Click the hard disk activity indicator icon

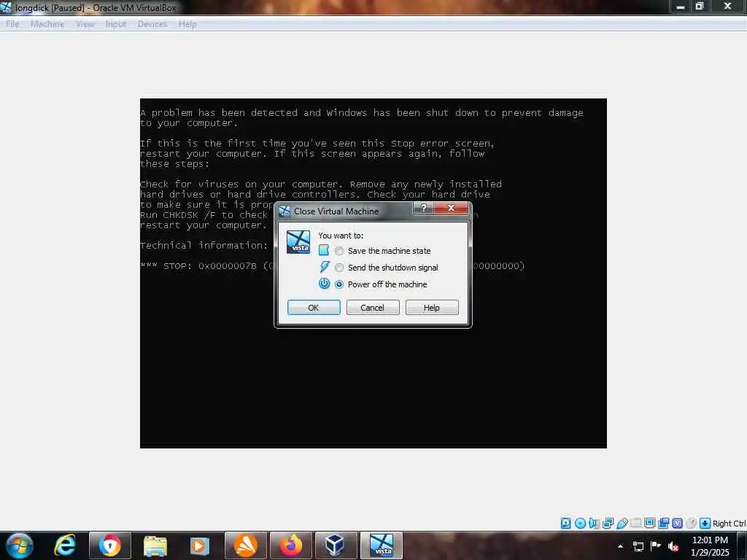tap(565, 524)
